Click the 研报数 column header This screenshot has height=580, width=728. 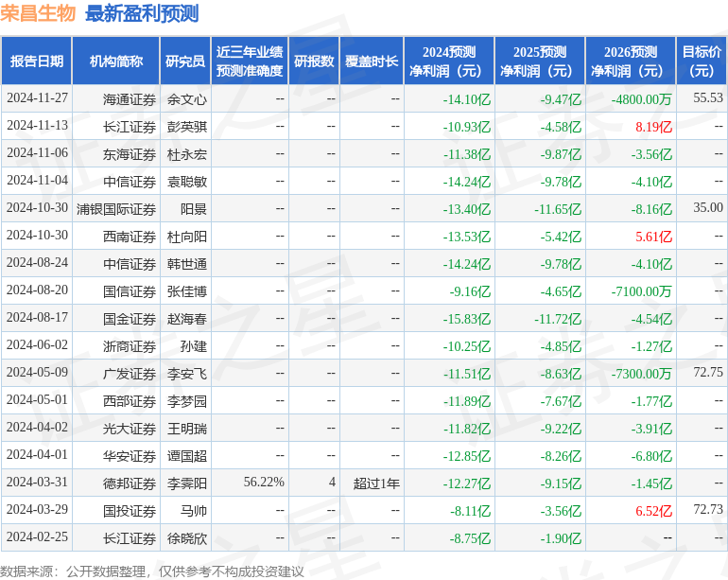coord(314,61)
